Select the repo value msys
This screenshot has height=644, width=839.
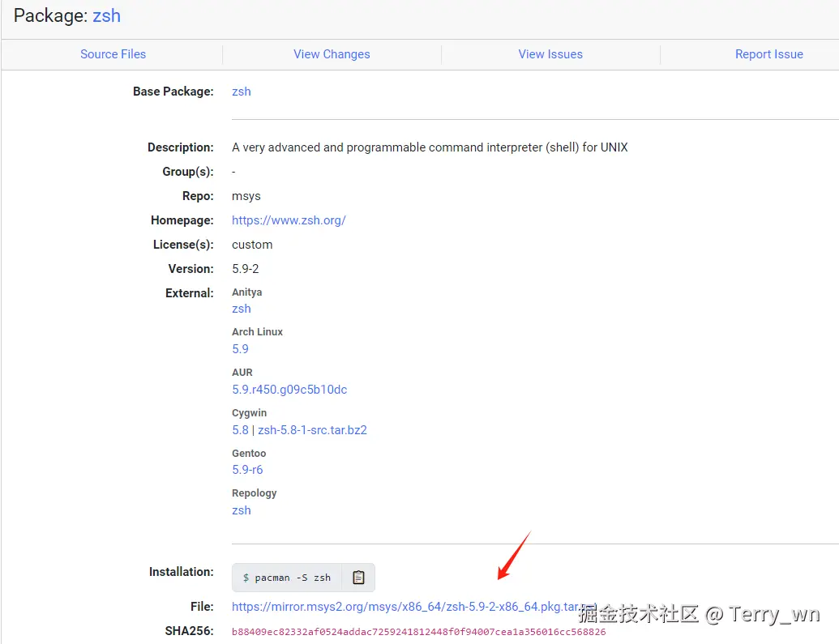pos(246,196)
